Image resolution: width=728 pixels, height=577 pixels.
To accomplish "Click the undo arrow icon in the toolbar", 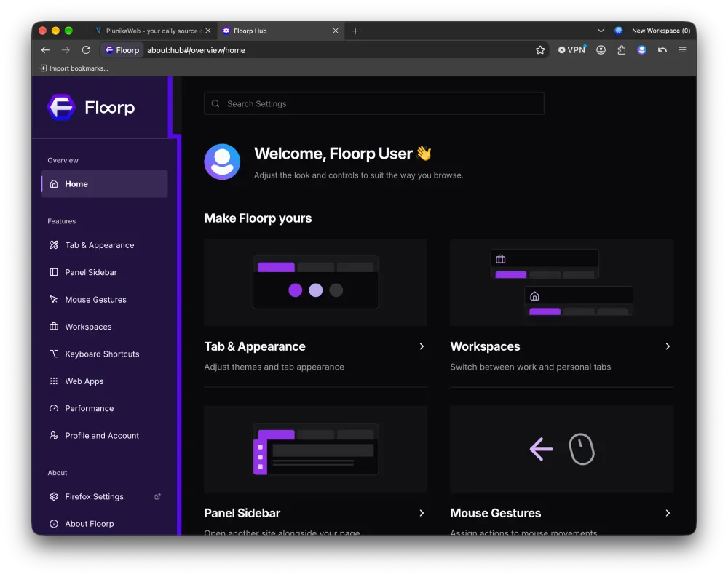I will [x=662, y=50].
